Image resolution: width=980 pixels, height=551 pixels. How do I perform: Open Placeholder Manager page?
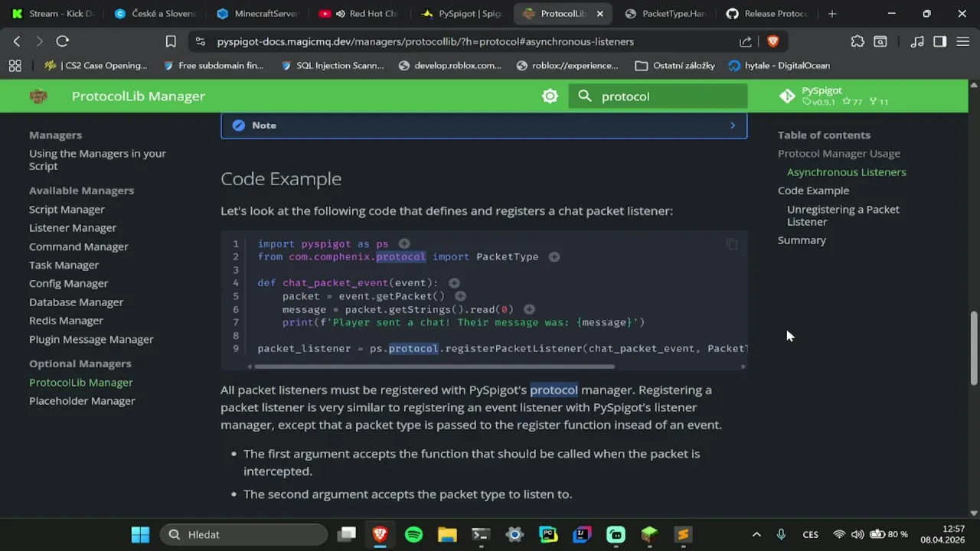(x=82, y=401)
